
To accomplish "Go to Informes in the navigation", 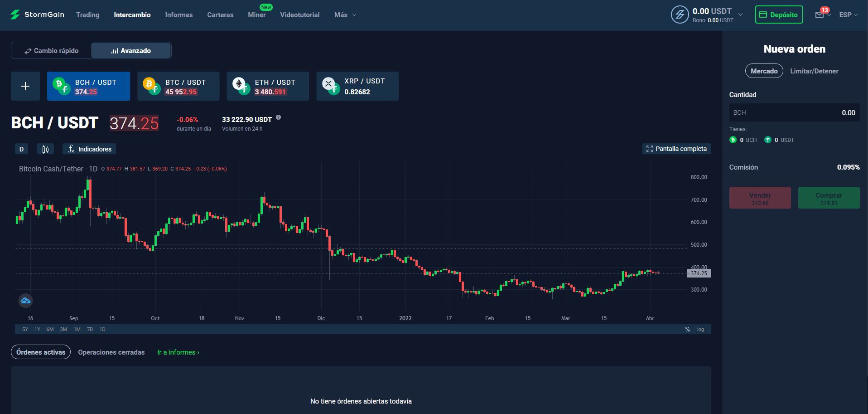I will coord(178,15).
